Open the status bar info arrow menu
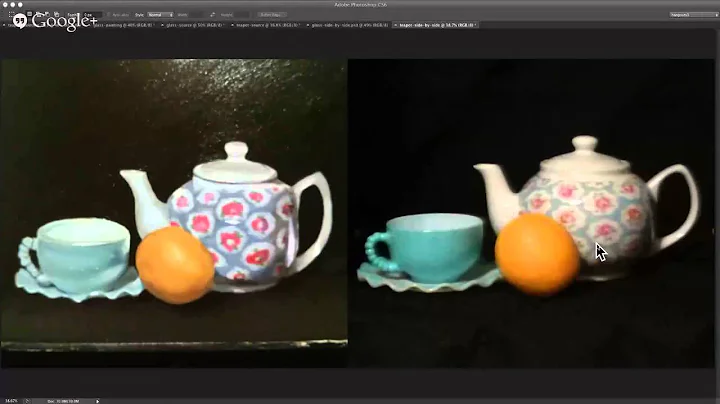The width and height of the screenshot is (720, 404). point(97,401)
